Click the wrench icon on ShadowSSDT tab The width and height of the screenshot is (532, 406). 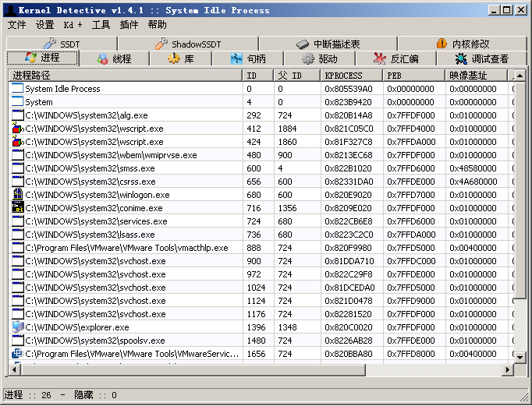[161, 44]
